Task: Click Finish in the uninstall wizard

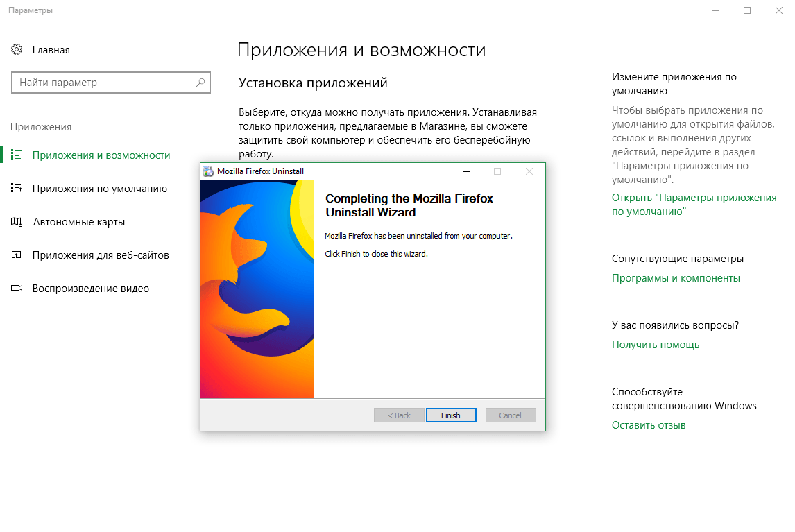Action: pyautogui.click(x=451, y=415)
